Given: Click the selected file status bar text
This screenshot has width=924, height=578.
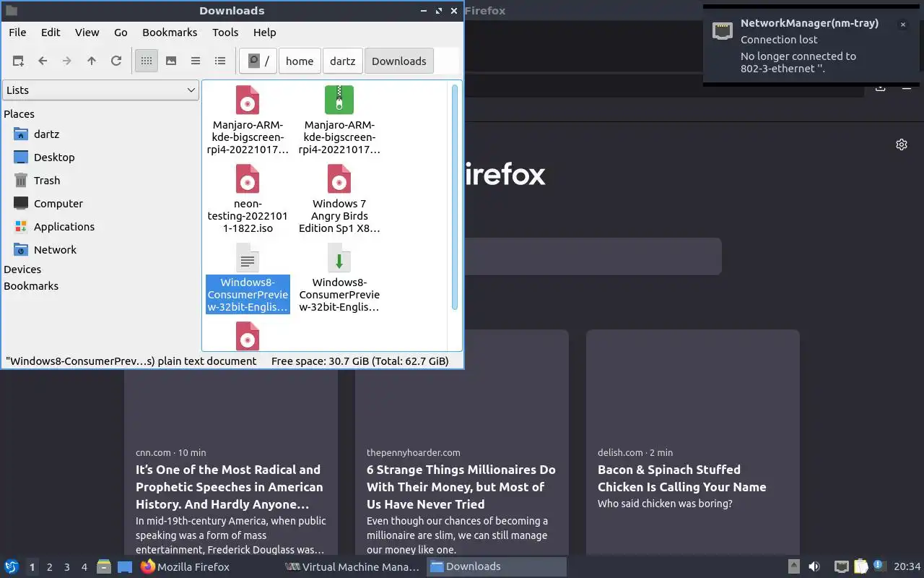Looking at the screenshot, I should coord(131,361).
